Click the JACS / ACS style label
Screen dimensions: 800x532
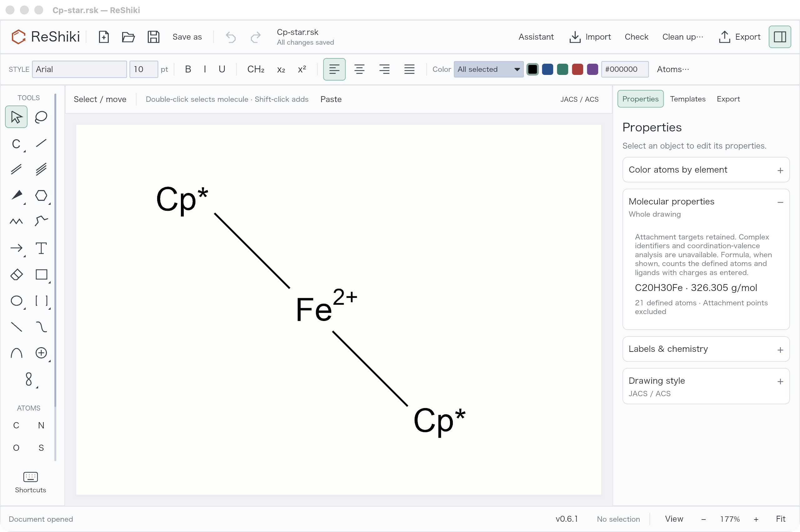(579, 99)
